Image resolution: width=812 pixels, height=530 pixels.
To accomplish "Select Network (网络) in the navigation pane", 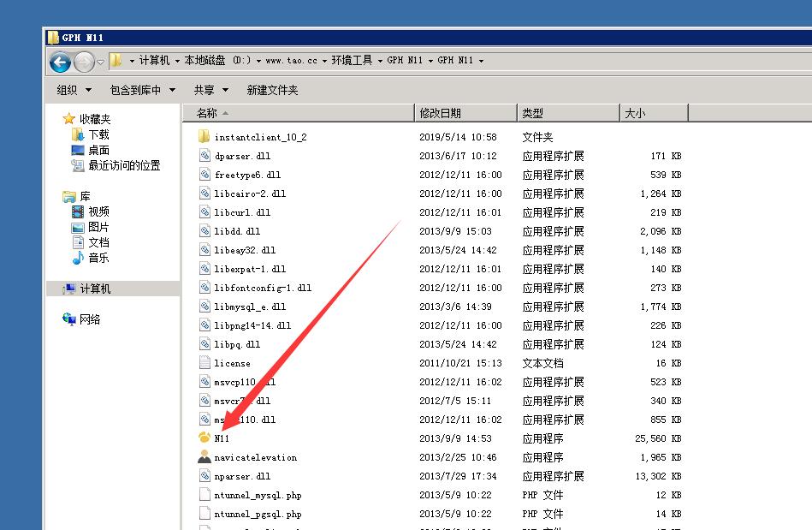I will coord(90,319).
